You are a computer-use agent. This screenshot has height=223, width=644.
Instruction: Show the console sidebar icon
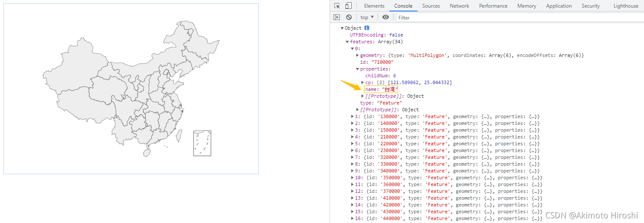click(x=336, y=17)
